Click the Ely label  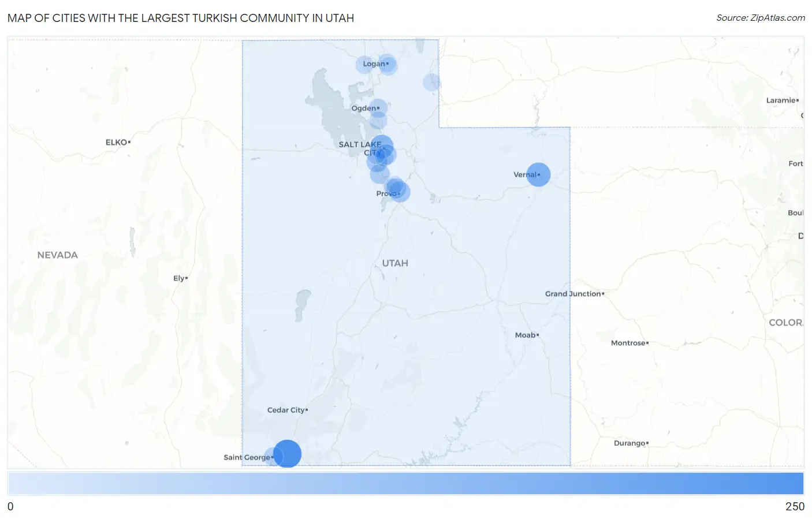click(x=179, y=278)
